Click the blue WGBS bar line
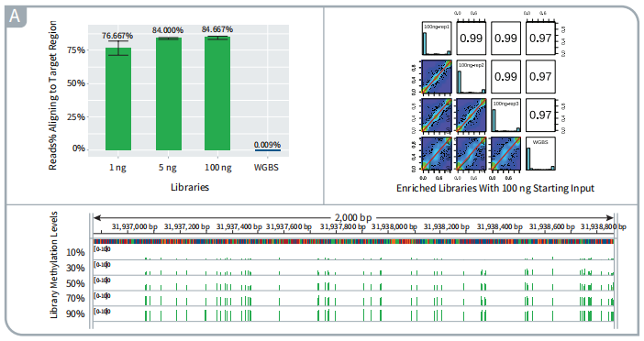644x341 pixels. (267, 150)
